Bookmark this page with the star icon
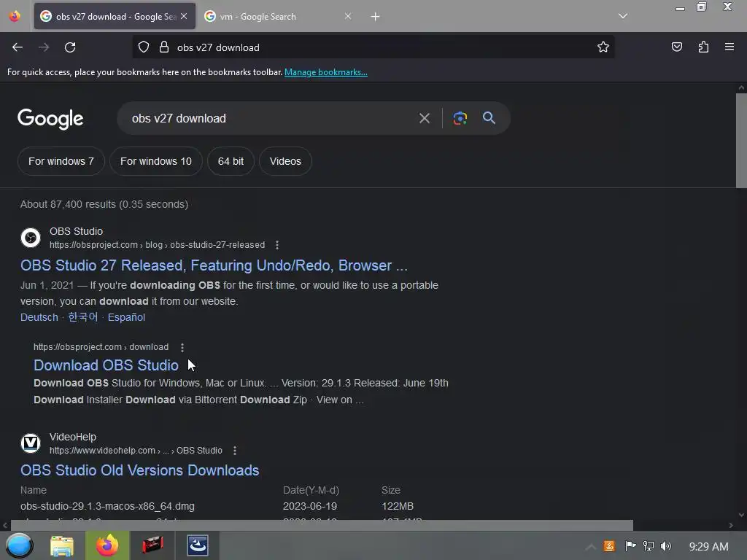This screenshot has width=747, height=560. 603,47
